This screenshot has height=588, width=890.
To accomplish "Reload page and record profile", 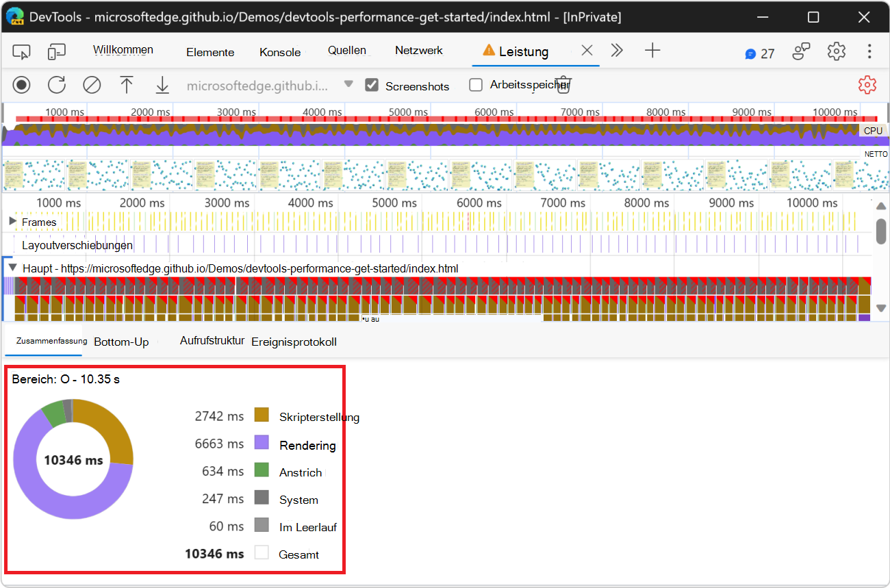I will (x=57, y=85).
